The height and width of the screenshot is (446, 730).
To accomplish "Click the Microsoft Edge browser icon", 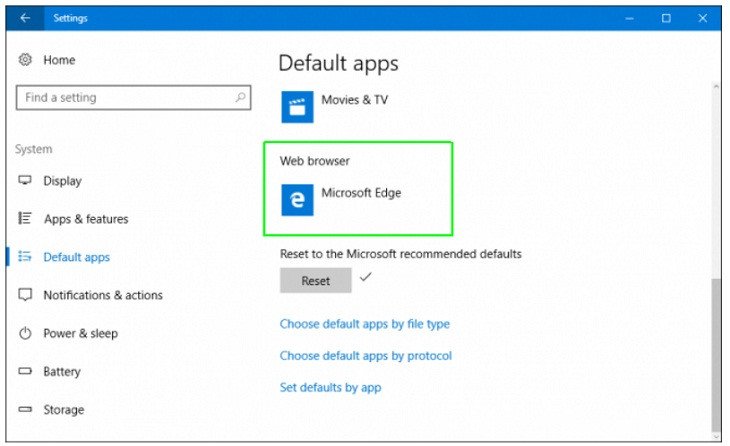I will tap(297, 199).
